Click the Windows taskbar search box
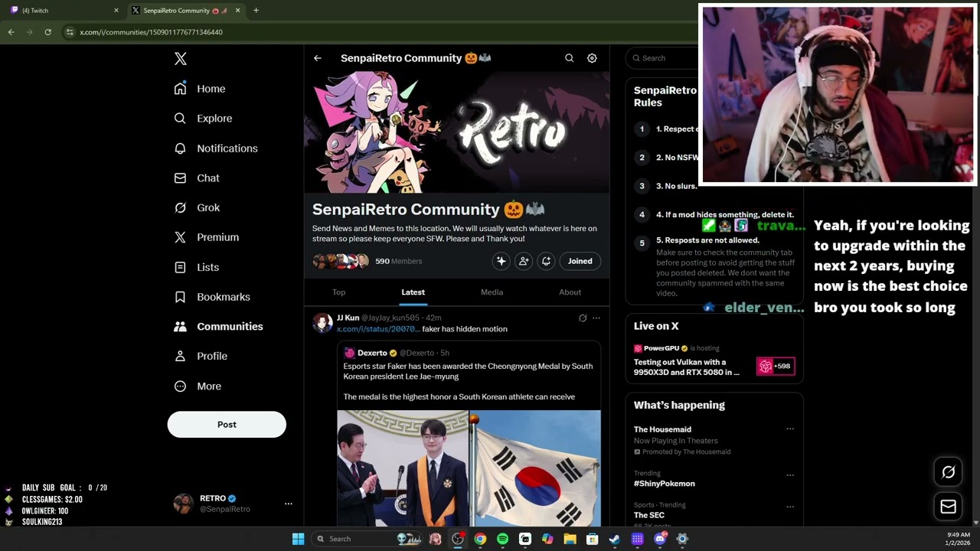Image resolution: width=980 pixels, height=551 pixels. tap(368, 539)
